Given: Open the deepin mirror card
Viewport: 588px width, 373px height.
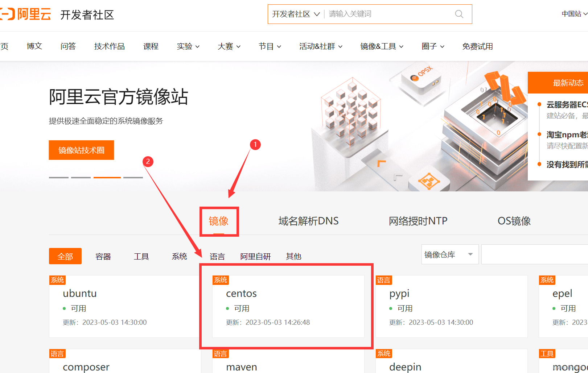Looking at the screenshot, I should [x=452, y=361].
